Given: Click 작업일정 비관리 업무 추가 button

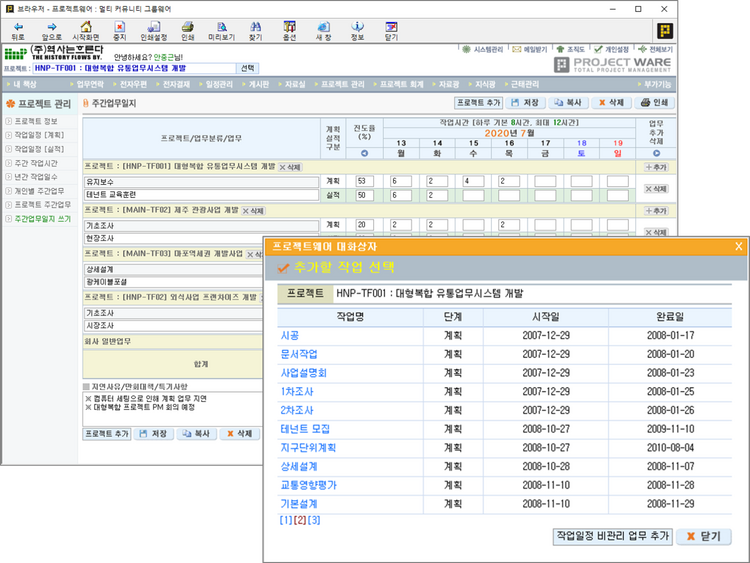Looking at the screenshot, I should [613, 536].
